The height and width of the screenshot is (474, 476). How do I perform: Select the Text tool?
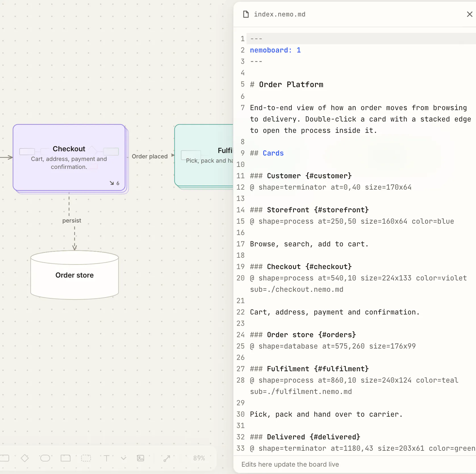point(107,458)
